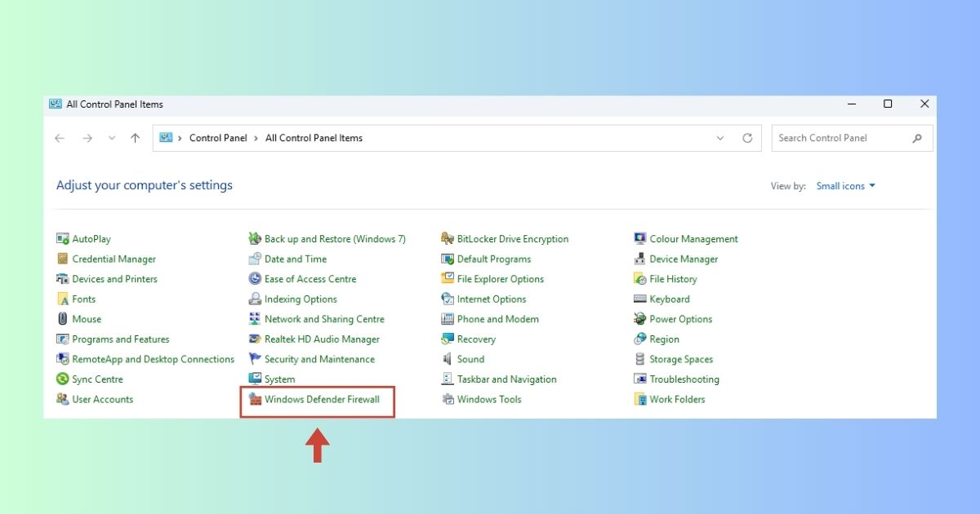The height and width of the screenshot is (514, 980).
Task: Open the AutoPlay icon
Action: [x=62, y=239]
